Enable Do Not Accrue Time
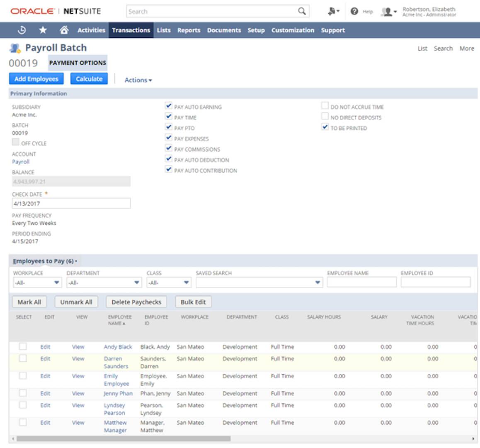 coord(325,106)
